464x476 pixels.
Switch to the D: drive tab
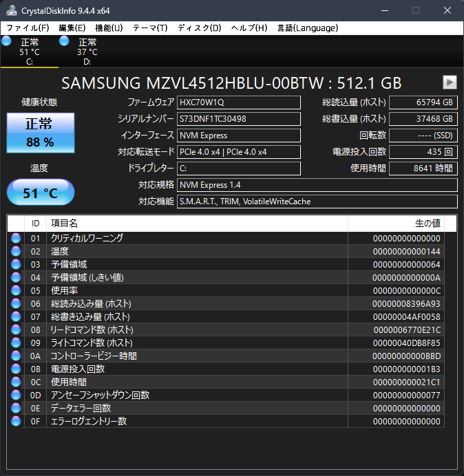click(x=87, y=52)
